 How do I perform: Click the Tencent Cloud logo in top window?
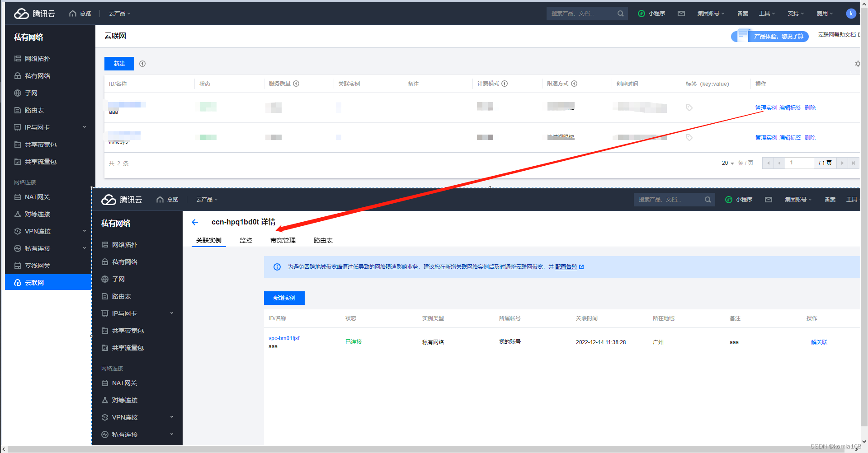point(34,14)
